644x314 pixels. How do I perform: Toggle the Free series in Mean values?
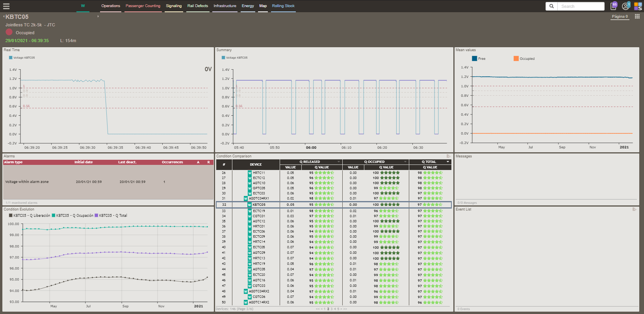point(479,59)
